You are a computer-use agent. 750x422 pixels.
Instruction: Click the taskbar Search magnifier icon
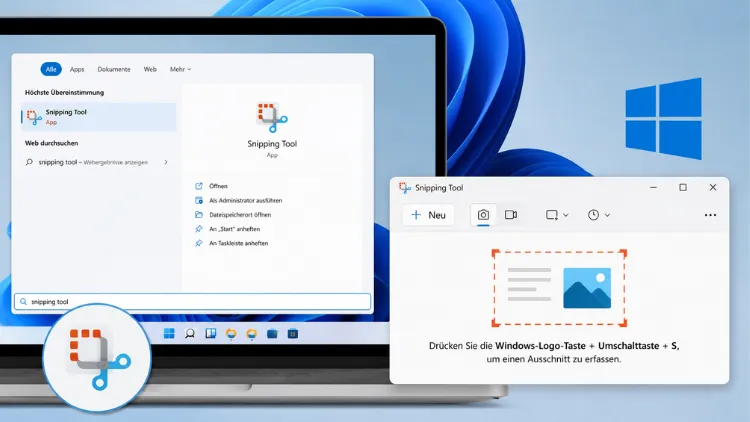[x=190, y=333]
